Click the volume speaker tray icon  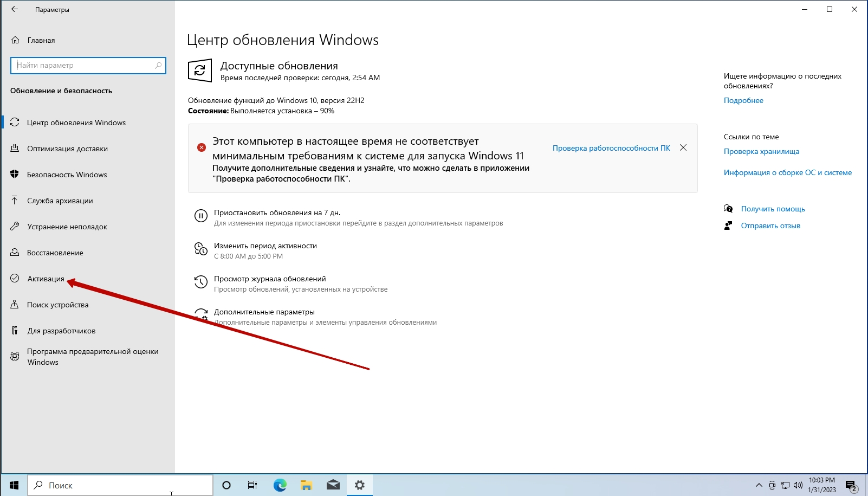798,485
